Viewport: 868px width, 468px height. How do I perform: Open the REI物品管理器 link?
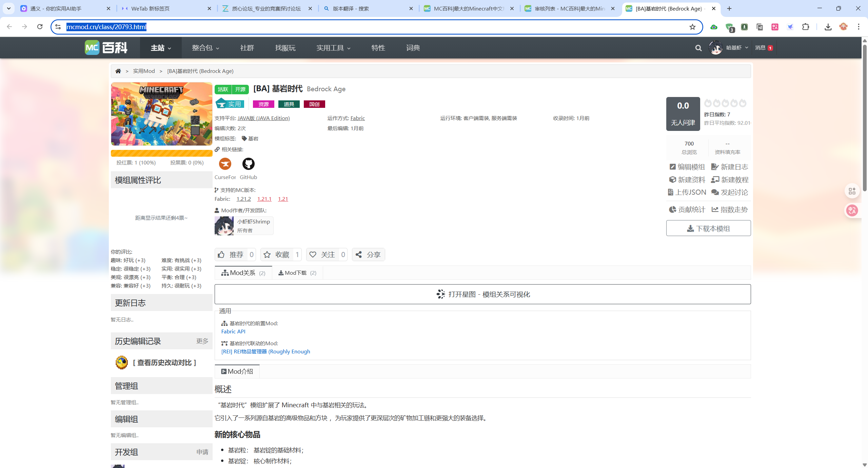pos(265,351)
